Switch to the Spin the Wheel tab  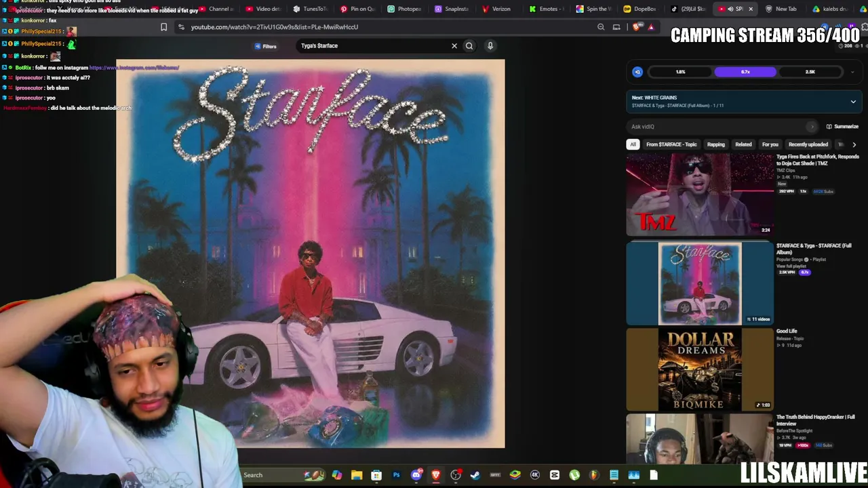[x=593, y=9]
